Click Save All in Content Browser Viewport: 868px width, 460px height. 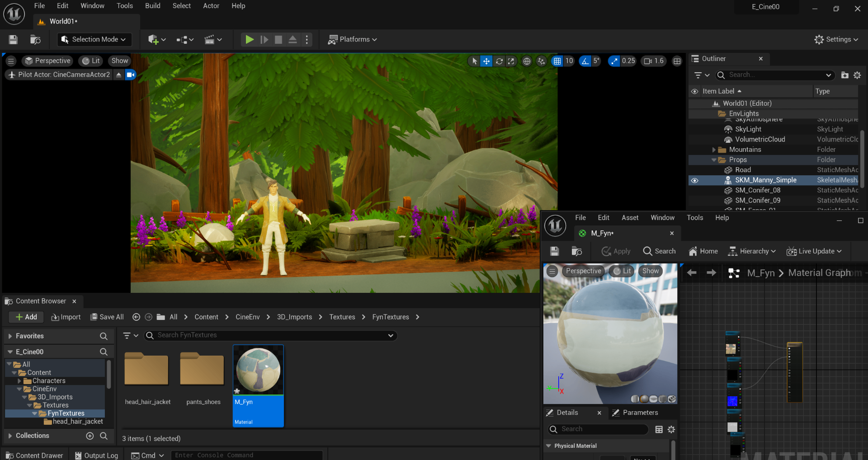pyautogui.click(x=107, y=317)
